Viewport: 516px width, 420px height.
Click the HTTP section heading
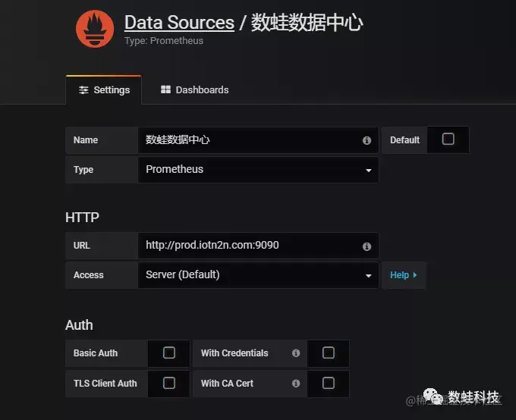82,218
